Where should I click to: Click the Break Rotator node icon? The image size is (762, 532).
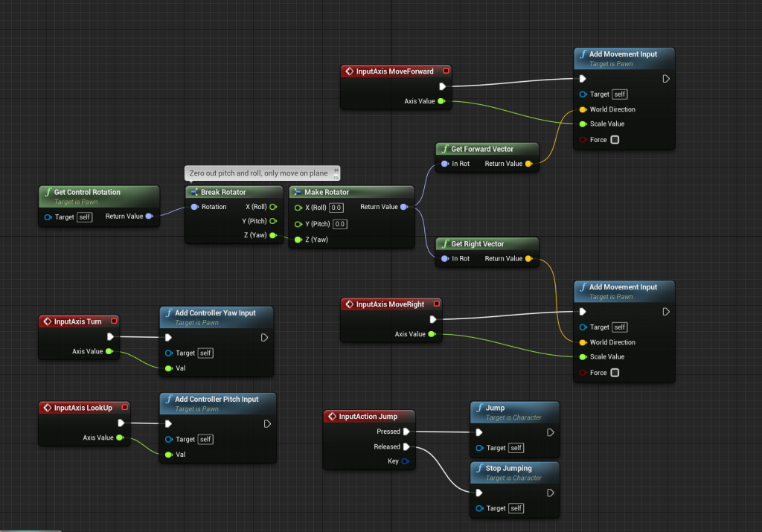coord(193,192)
